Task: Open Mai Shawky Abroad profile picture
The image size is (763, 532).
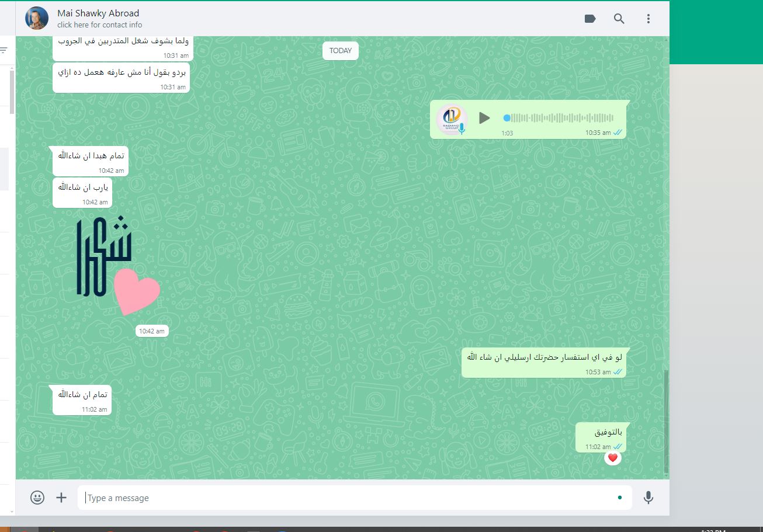Action: pos(37,19)
